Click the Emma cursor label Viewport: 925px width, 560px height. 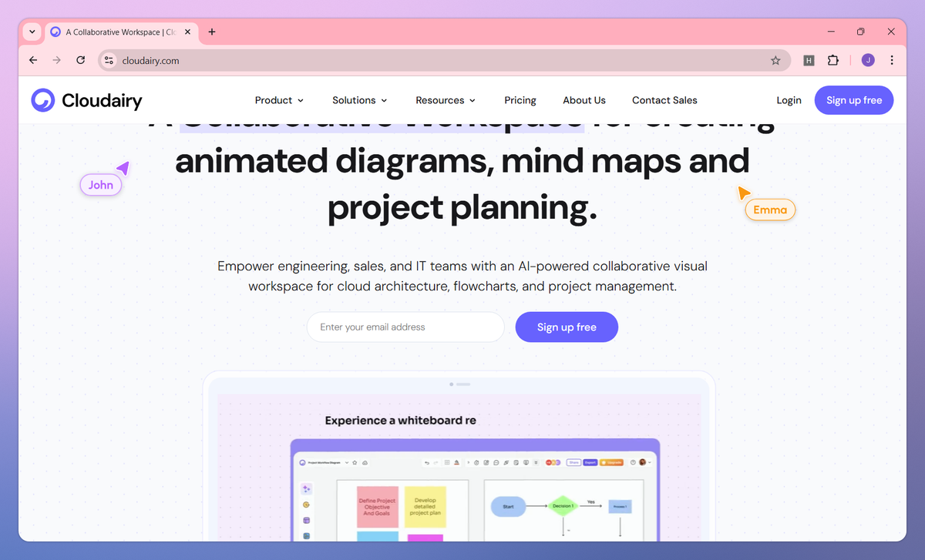[x=770, y=210]
